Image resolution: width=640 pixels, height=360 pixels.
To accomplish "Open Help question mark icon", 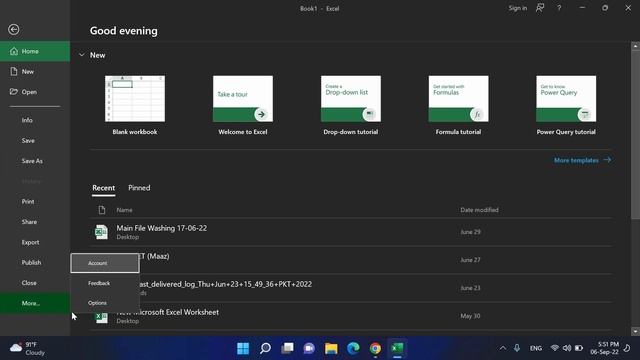I will (x=559, y=8).
